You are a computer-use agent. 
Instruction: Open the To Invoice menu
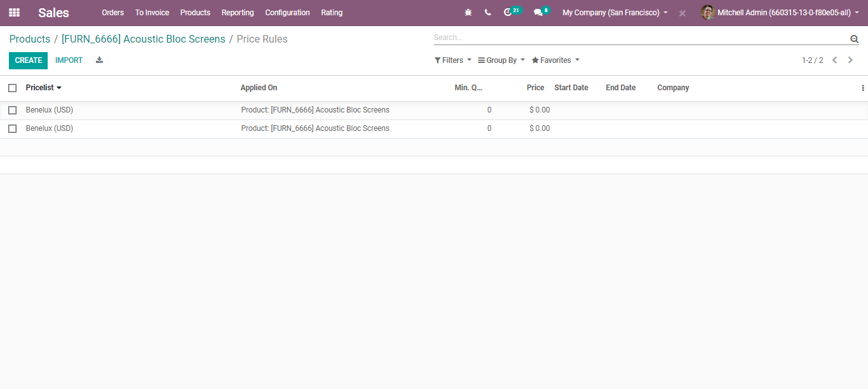point(152,13)
